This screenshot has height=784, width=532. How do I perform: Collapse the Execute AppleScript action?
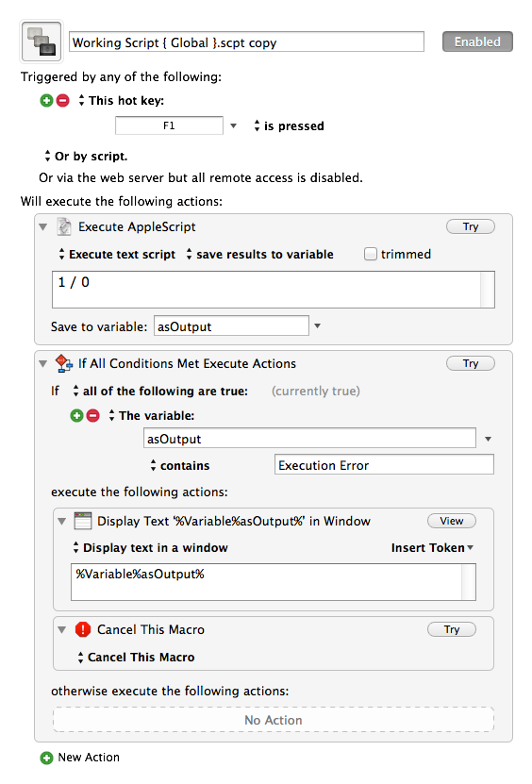coord(43,227)
